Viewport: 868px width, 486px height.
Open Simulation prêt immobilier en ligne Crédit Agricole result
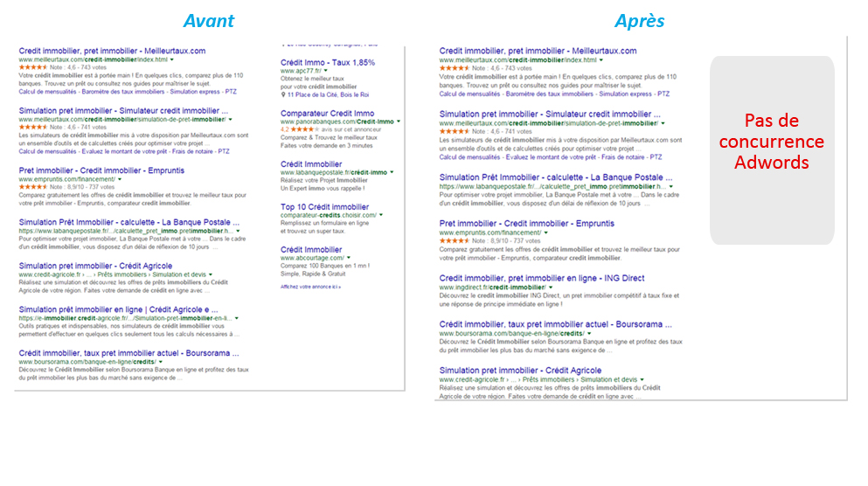pyautogui.click(x=119, y=310)
